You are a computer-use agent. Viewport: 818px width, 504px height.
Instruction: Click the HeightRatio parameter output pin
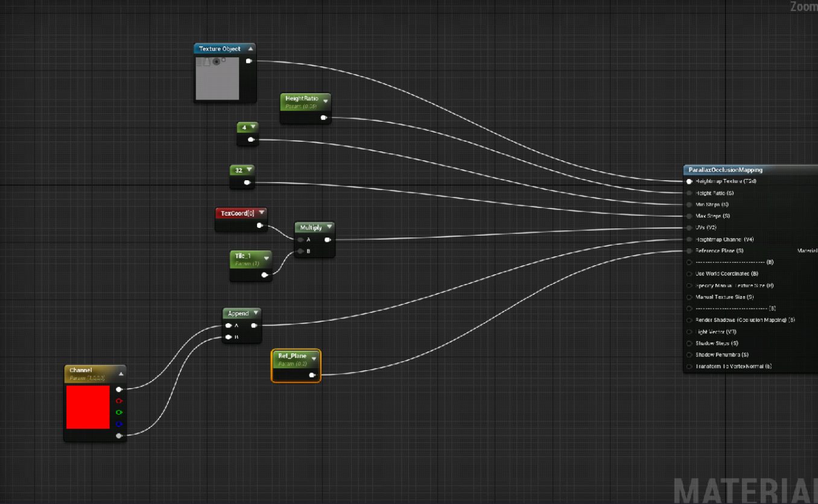pos(323,118)
